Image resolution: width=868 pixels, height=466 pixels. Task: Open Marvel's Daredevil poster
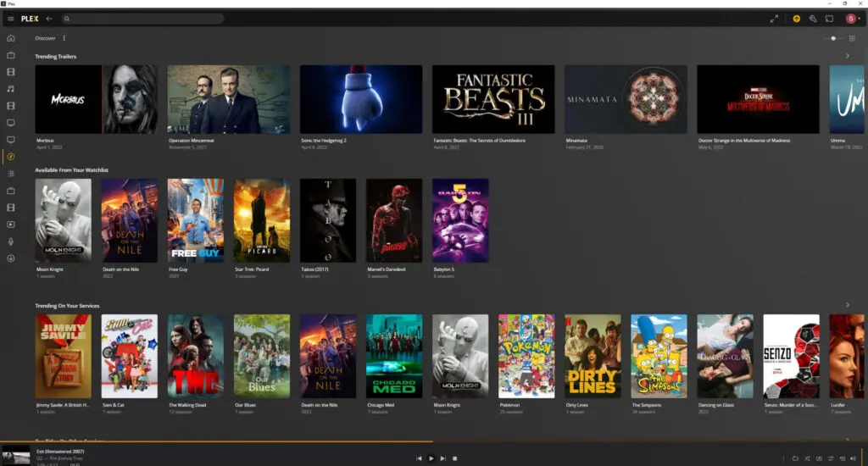394,220
